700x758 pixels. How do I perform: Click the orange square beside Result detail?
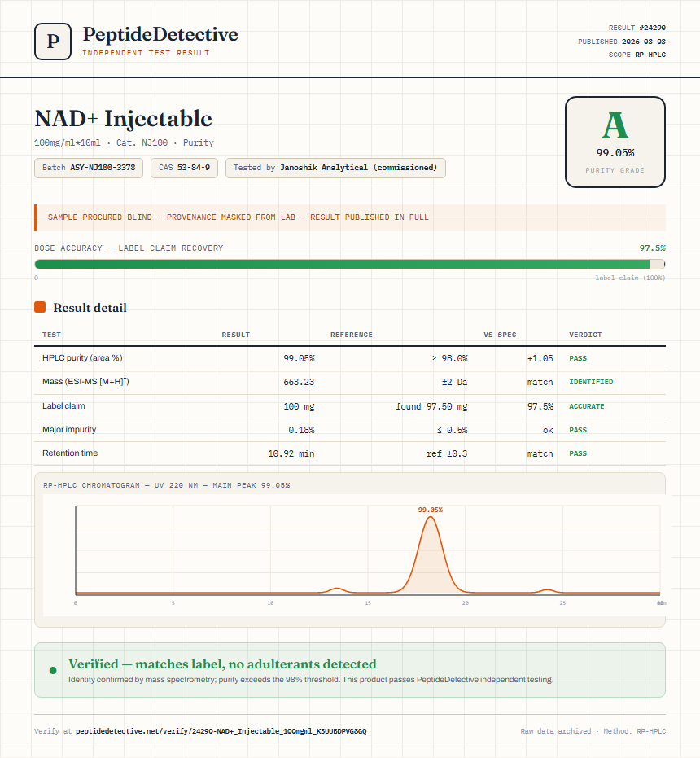click(x=40, y=307)
